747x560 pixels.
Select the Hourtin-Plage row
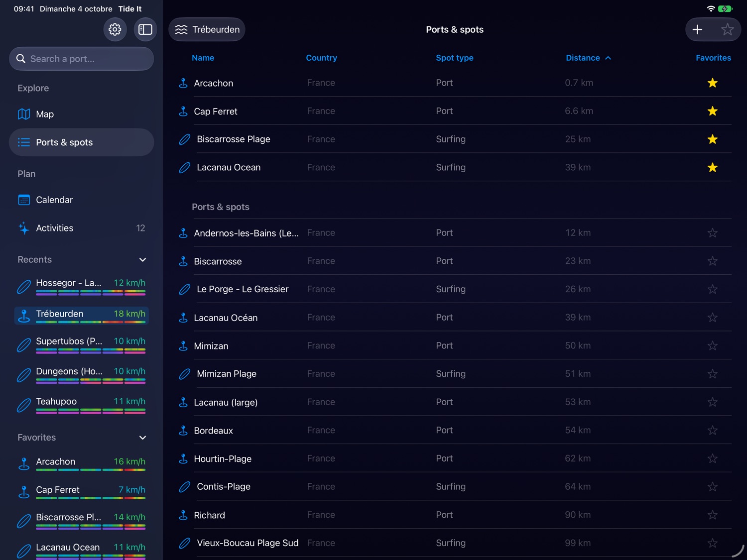[x=455, y=458]
